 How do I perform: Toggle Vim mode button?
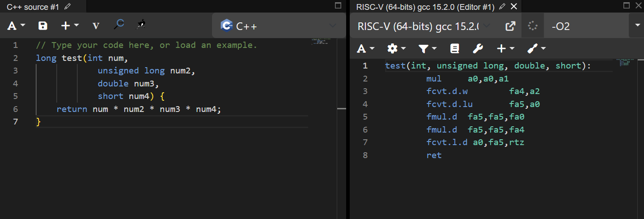[96, 26]
